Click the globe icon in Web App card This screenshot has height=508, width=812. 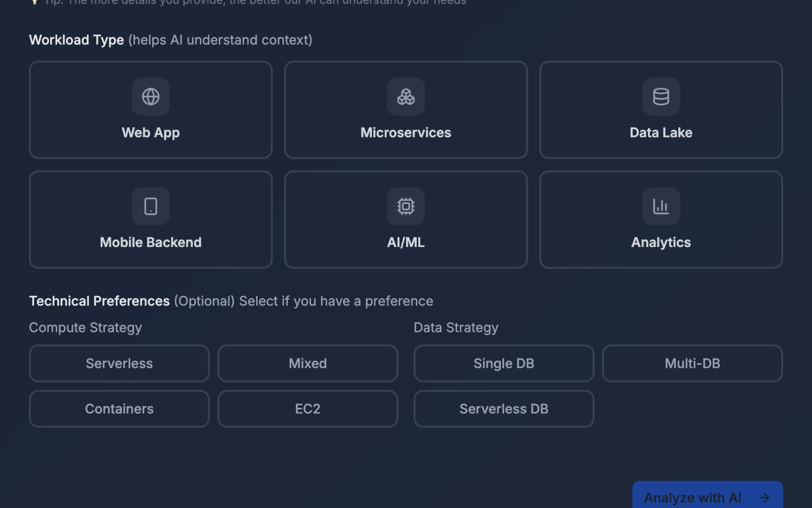pos(151,97)
